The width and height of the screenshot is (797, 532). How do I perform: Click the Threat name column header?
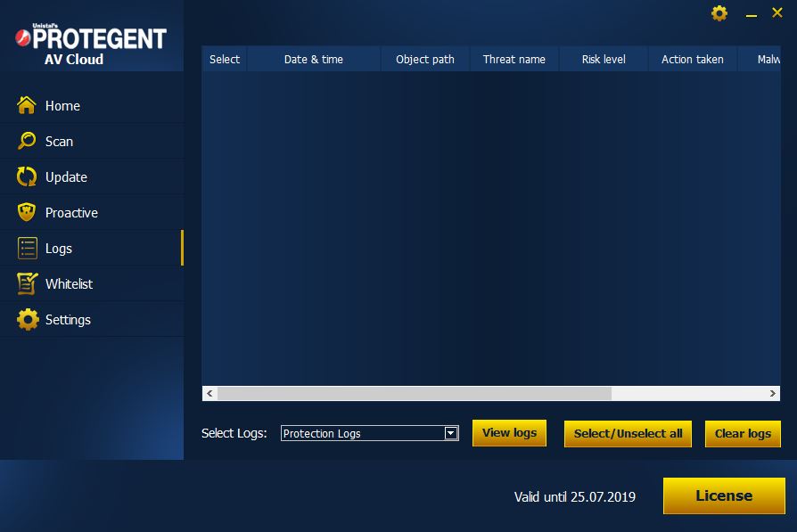coord(514,59)
